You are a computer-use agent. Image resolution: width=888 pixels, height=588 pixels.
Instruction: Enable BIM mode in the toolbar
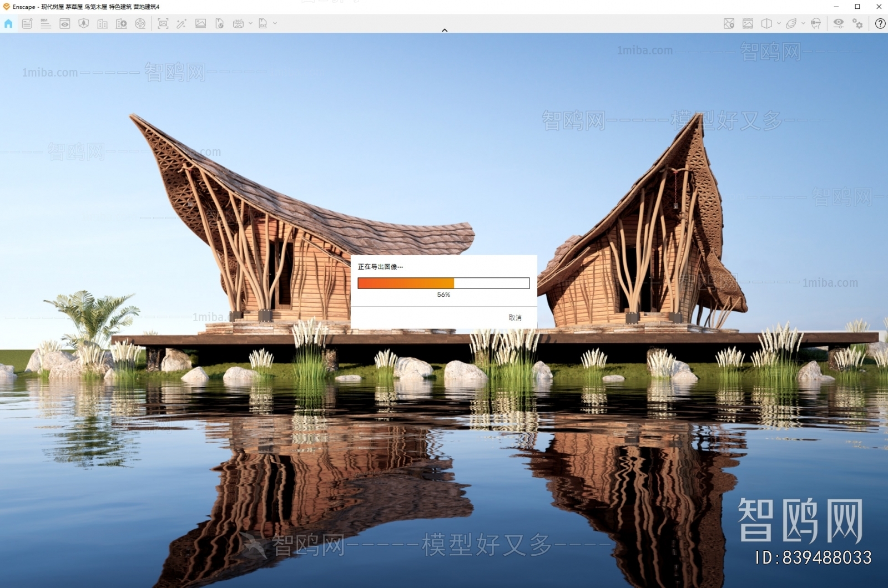[x=45, y=24]
